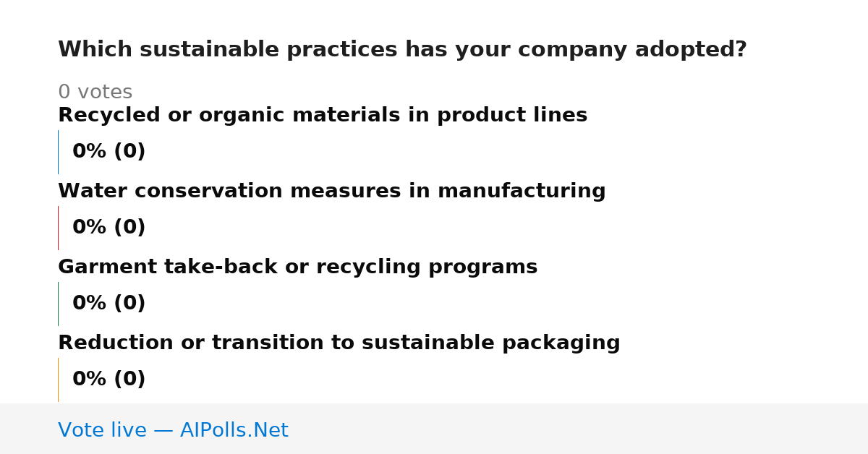868x454 pixels.
Task: Click the word 'AIPolls.Net' in the footer
Action: tap(234, 431)
